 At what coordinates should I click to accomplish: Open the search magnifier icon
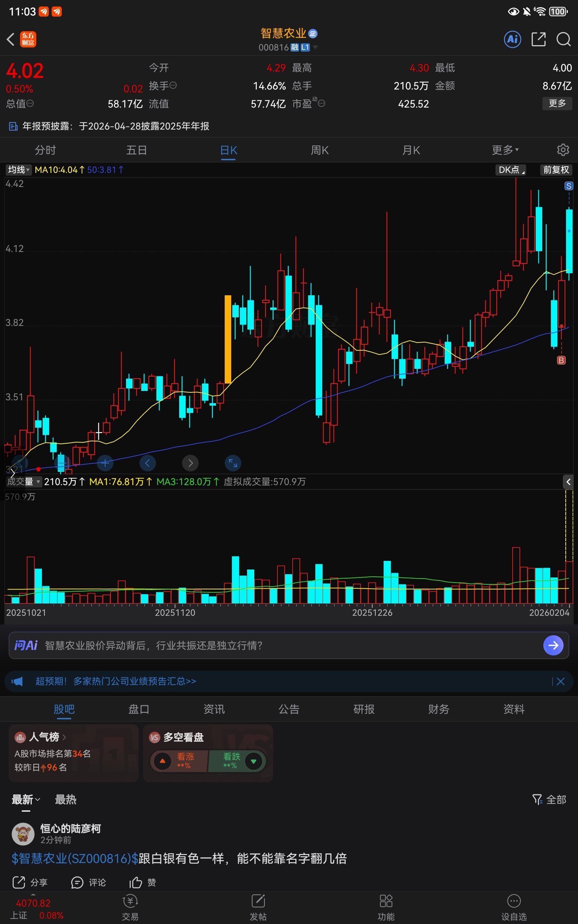pyautogui.click(x=564, y=39)
